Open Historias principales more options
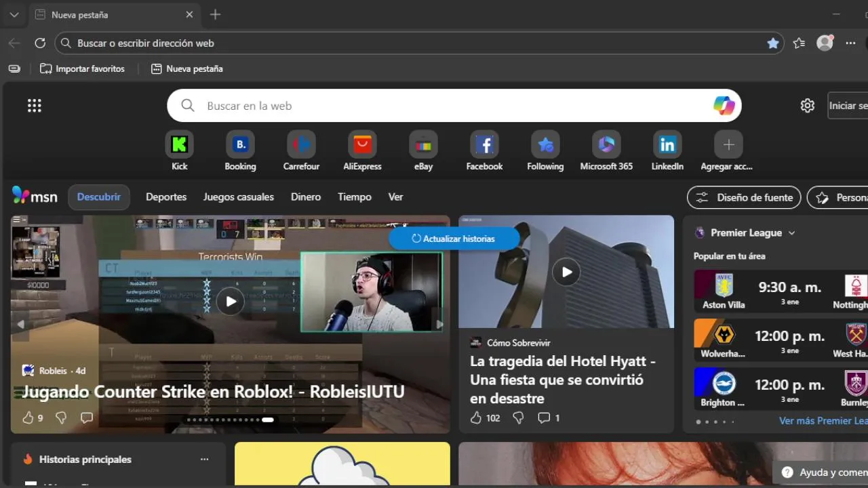This screenshot has height=488, width=868. pos(204,459)
